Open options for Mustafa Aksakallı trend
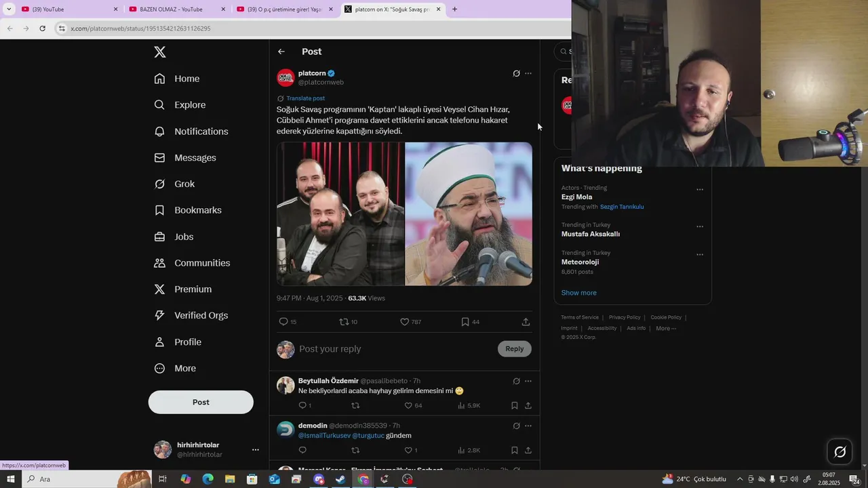 tap(700, 227)
